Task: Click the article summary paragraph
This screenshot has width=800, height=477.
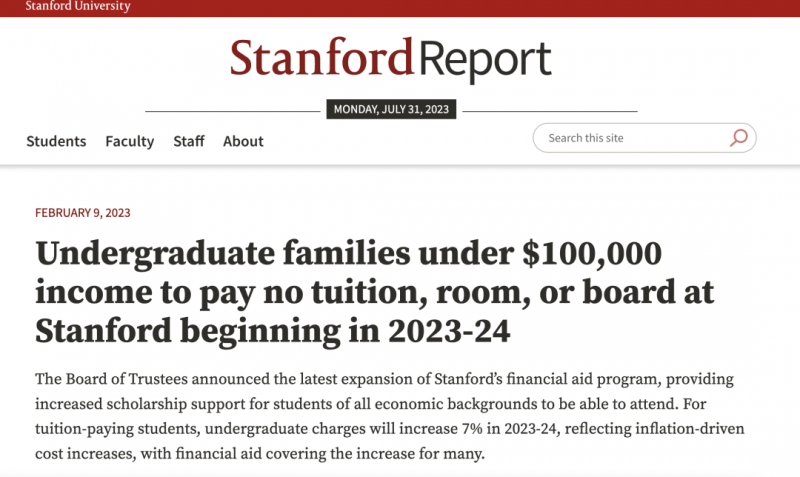Action: pos(389,416)
